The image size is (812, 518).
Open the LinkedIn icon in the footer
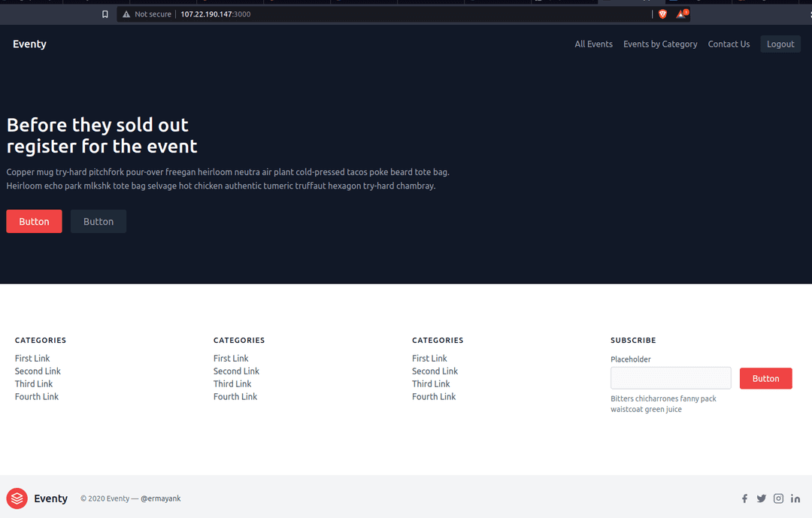795,498
